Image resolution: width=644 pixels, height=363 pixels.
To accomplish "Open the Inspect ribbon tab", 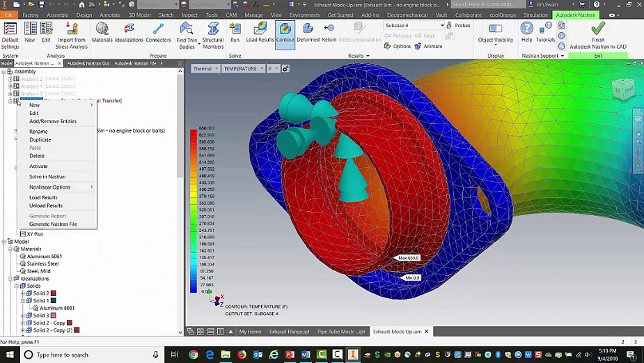I will click(189, 15).
